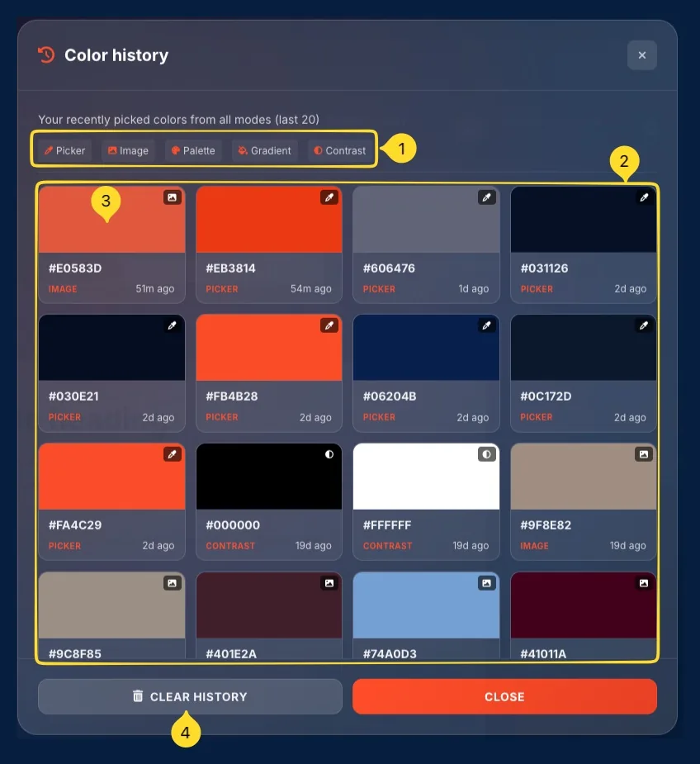Toggle the Contrast filter chip
Screen dimensions: 700x764
(341, 150)
